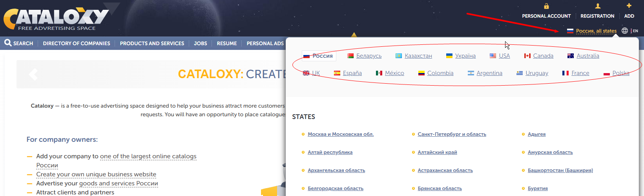The height and width of the screenshot is (196, 644).
Task: Click the Mexico flag icon
Action: click(x=379, y=73)
